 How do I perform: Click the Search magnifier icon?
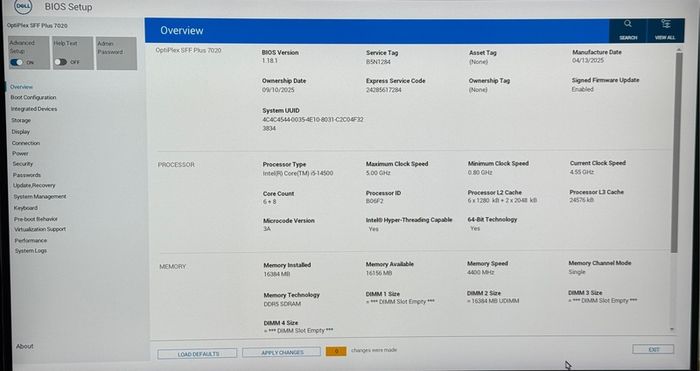coord(628,24)
